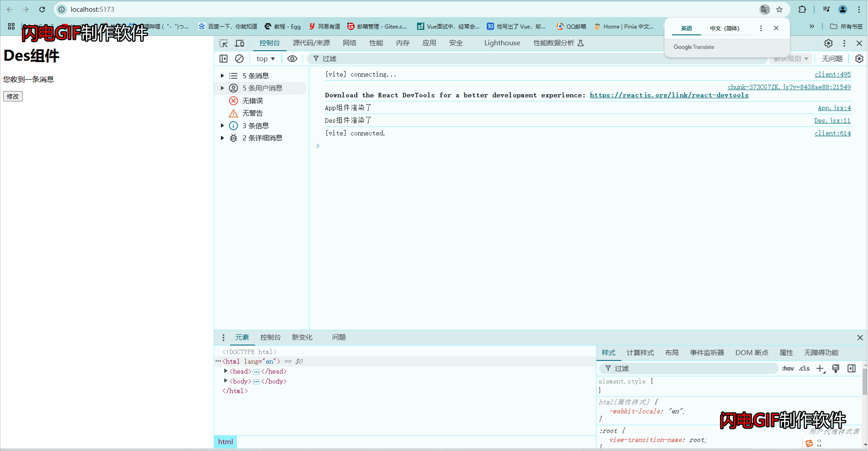868x451 pixels.
Task: Open the top frame context dropdown
Action: pos(265,58)
